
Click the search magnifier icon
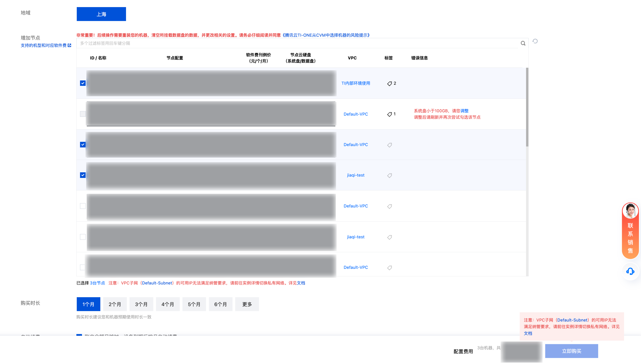pos(523,43)
